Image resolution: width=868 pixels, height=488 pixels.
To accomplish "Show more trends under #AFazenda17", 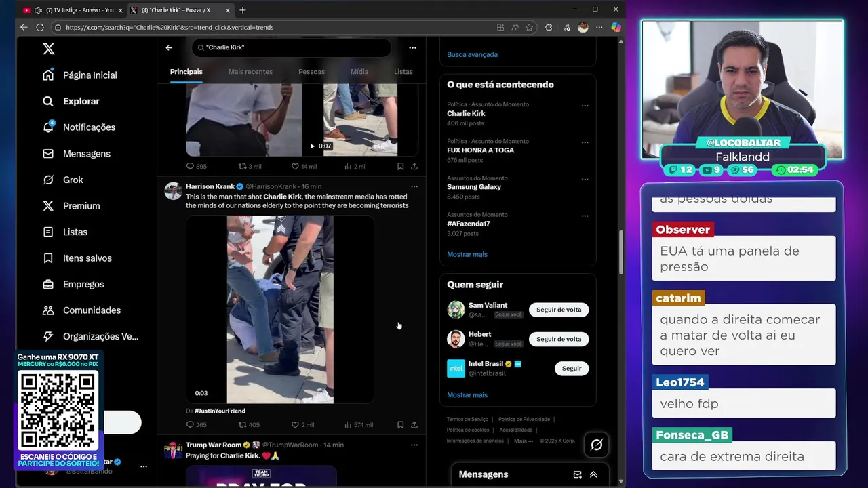I will coord(467,254).
